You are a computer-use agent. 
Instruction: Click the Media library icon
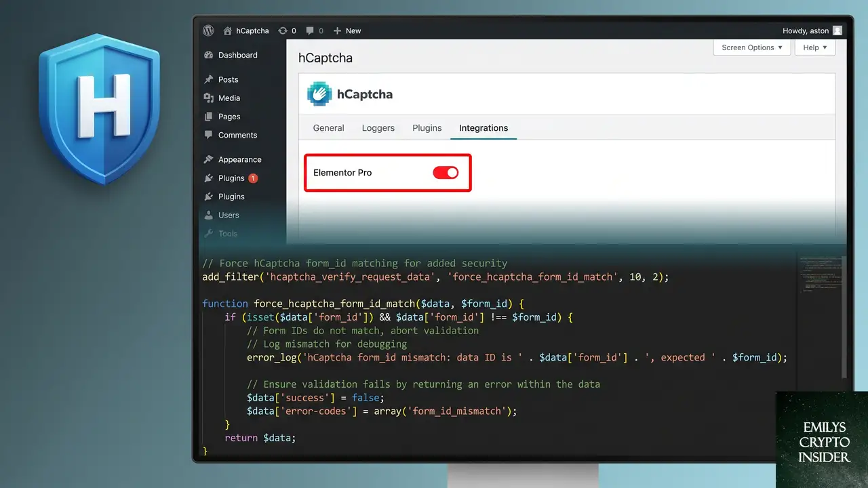click(209, 98)
